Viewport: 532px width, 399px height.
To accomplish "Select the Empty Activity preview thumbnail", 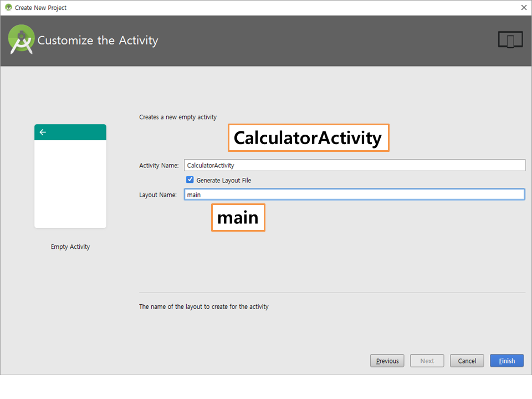I will coord(70,176).
